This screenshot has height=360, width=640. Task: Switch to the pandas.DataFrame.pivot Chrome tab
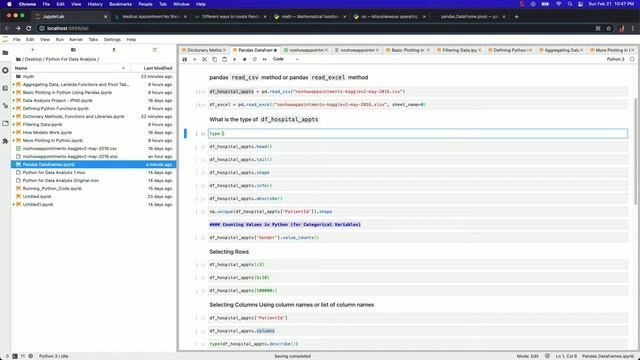[469, 17]
